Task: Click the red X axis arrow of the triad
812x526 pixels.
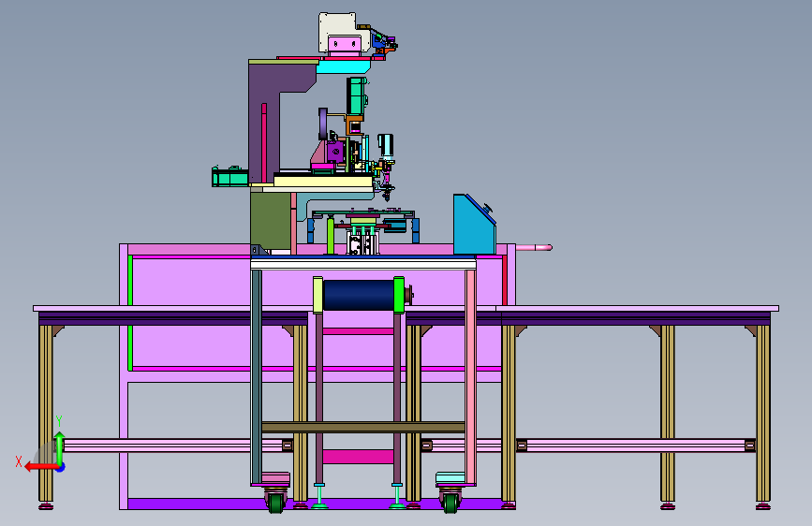Action: pos(40,467)
